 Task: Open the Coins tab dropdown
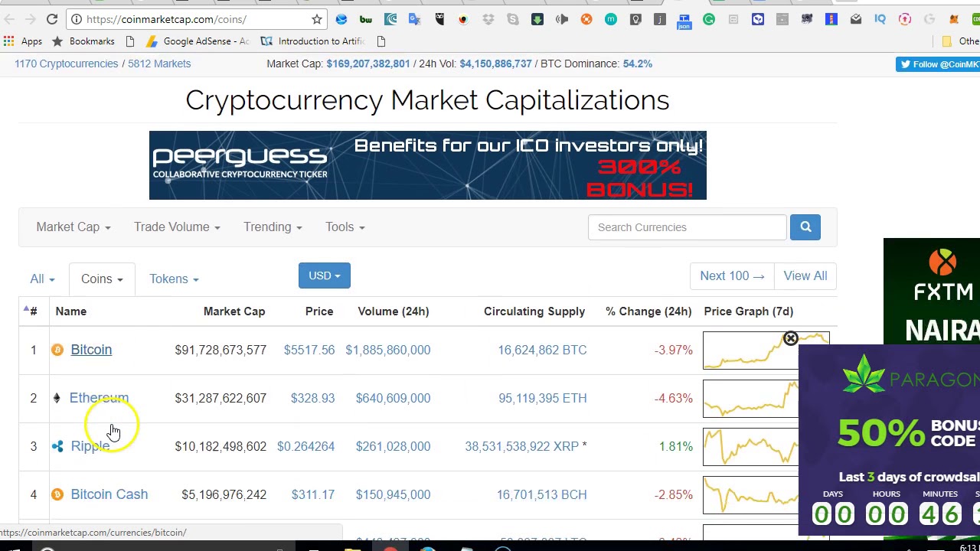coord(102,279)
